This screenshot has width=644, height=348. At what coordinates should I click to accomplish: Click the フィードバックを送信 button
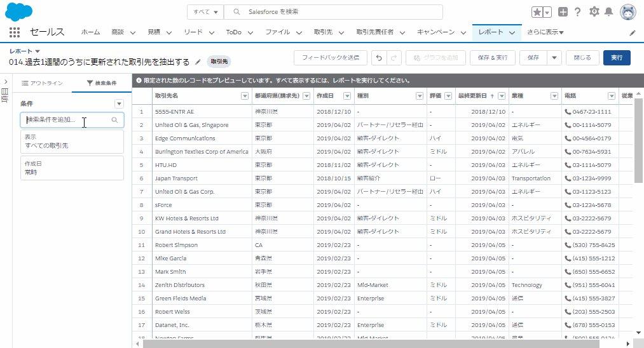pos(330,58)
